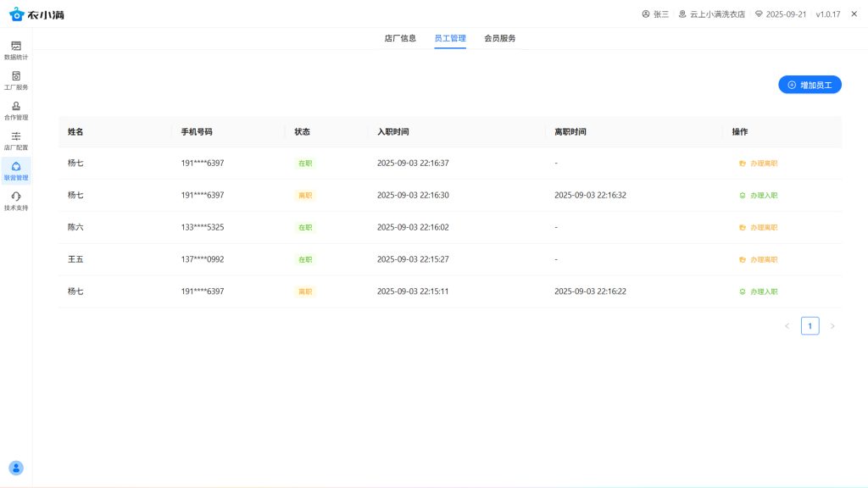The image size is (868, 488).
Task: Switch to the 会员服务 tab
Action: (499, 38)
